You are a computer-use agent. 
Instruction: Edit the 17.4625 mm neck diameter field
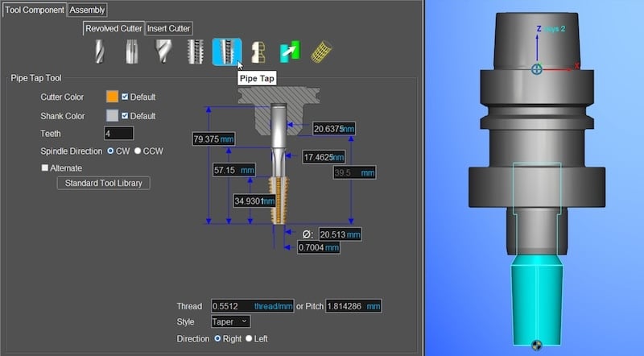(x=324, y=157)
